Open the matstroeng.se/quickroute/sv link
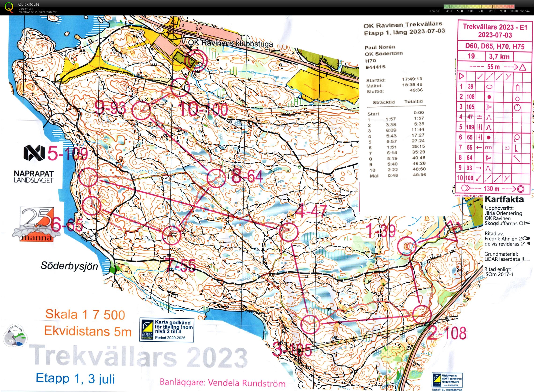 [37, 12]
